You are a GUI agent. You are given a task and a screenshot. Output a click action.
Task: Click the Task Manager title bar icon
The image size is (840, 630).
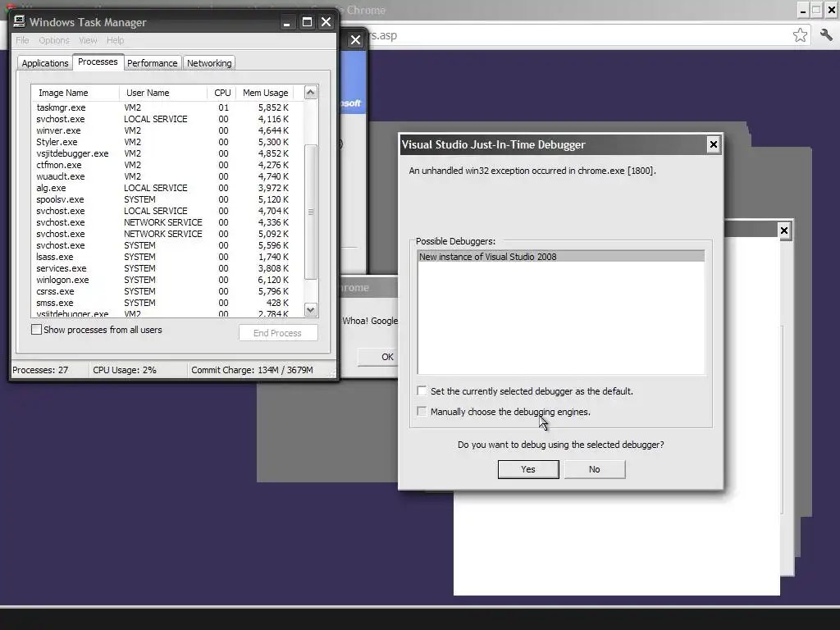[x=20, y=21]
